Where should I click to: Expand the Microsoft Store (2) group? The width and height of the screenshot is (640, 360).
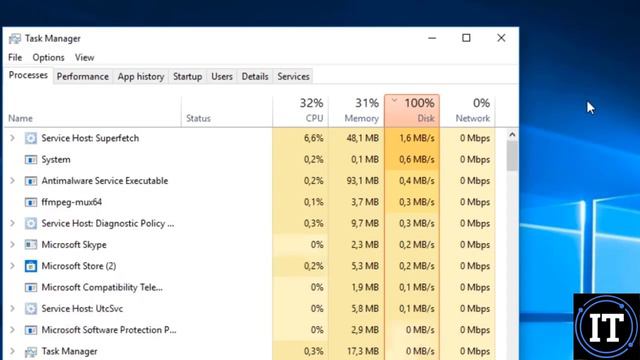click(x=12, y=266)
